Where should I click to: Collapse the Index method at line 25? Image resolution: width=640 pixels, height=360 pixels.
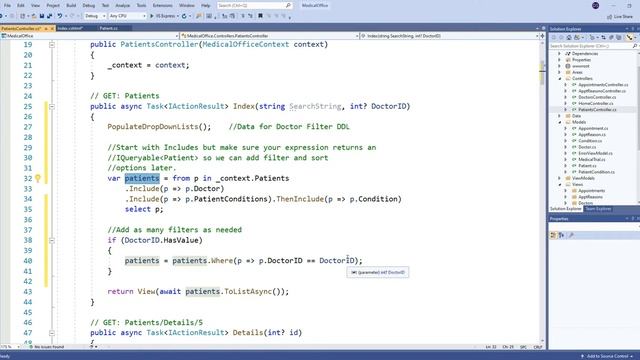52,107
